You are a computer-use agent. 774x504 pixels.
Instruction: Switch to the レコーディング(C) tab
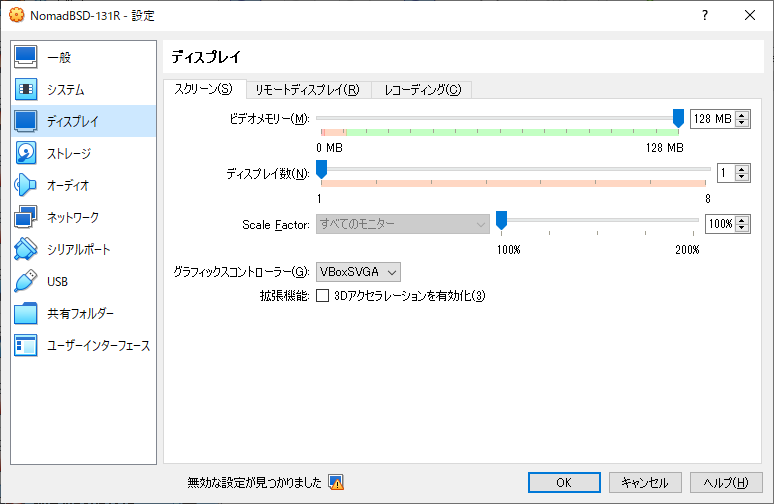click(423, 90)
